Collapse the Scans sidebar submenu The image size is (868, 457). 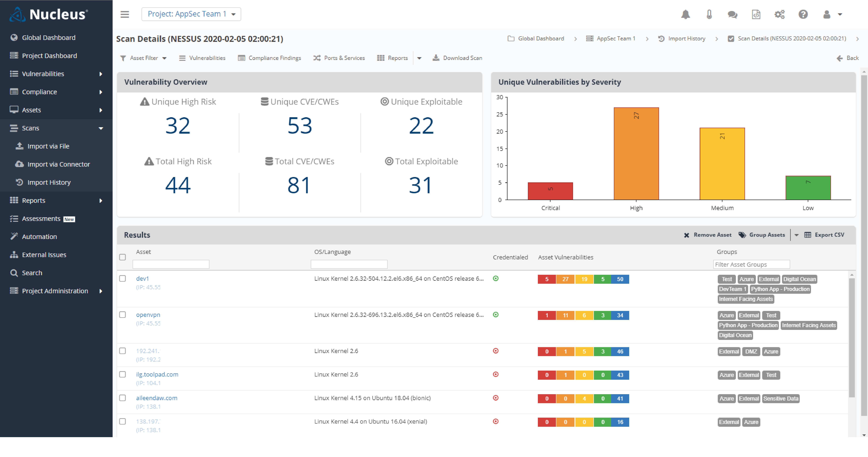pos(101,128)
